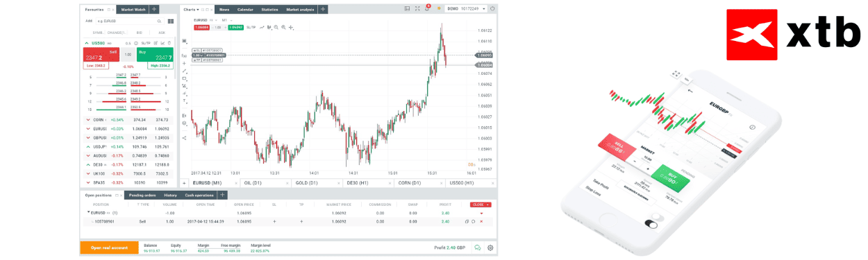Toggle the switch on the phone mockup
868x260 pixels.
tap(651, 224)
